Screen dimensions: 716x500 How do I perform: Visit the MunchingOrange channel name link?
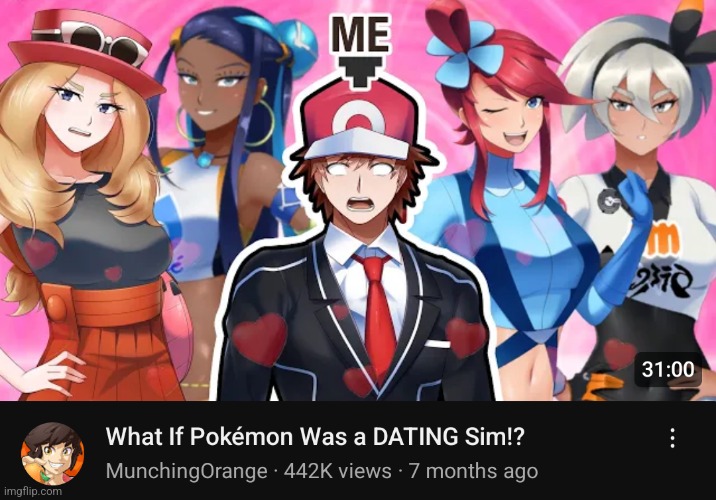[186, 471]
